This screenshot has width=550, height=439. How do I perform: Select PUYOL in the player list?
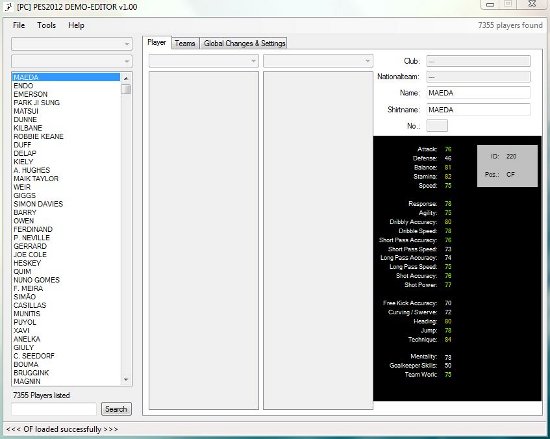[66, 322]
